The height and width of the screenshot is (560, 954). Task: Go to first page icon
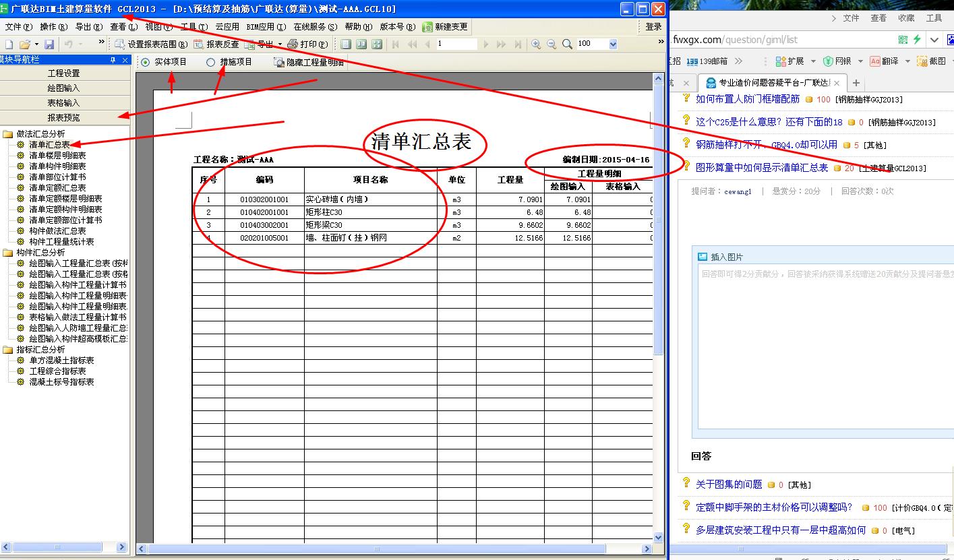click(396, 44)
